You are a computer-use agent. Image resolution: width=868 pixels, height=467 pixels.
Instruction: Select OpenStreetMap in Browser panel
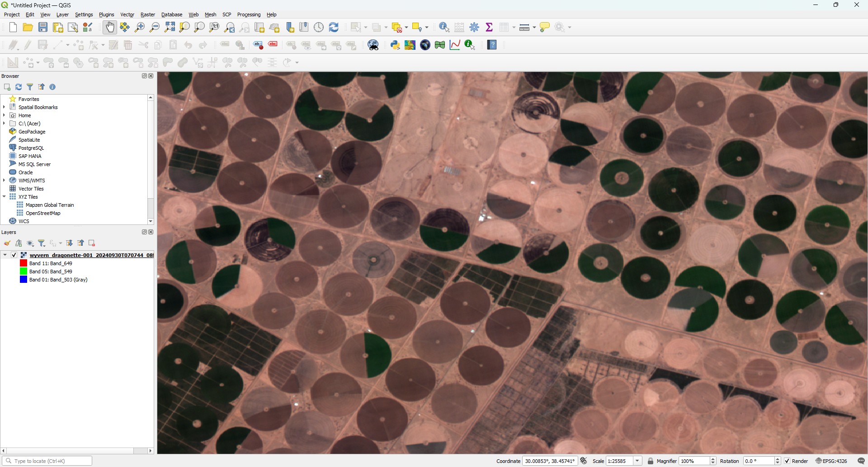point(43,213)
